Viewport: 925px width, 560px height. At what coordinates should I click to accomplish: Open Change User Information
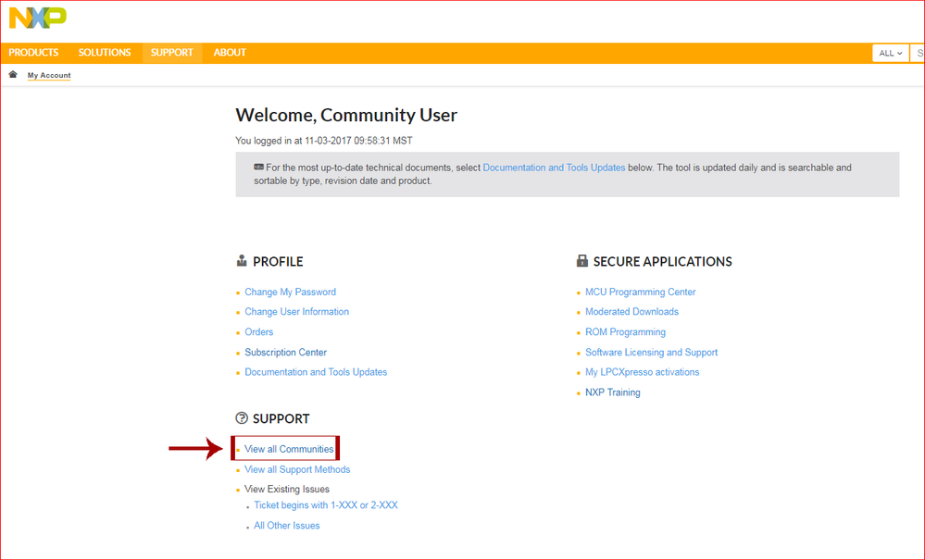point(296,311)
